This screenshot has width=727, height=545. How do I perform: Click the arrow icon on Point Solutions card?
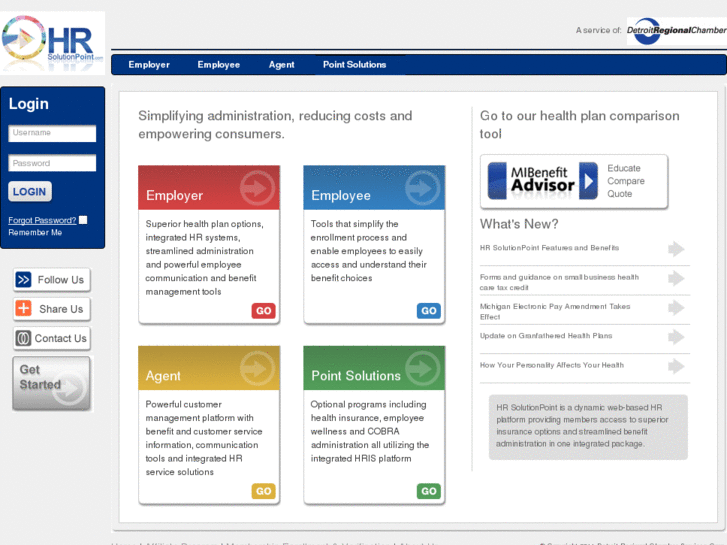click(422, 368)
